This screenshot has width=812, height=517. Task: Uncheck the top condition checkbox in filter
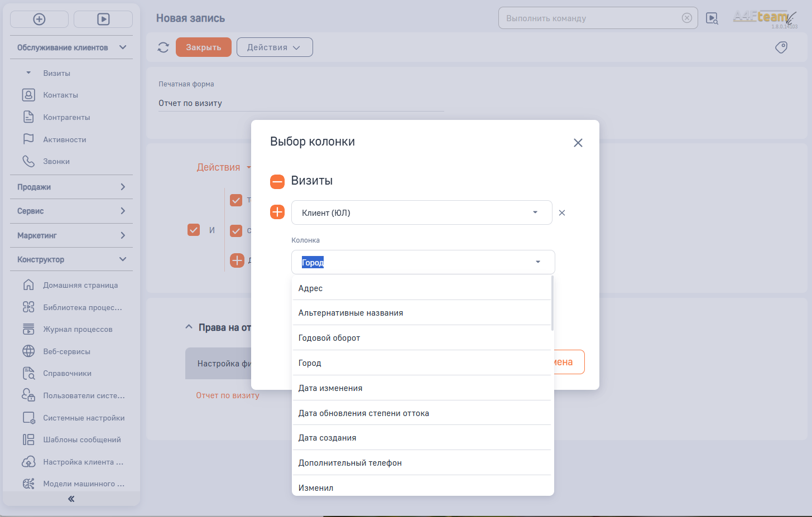click(x=236, y=200)
